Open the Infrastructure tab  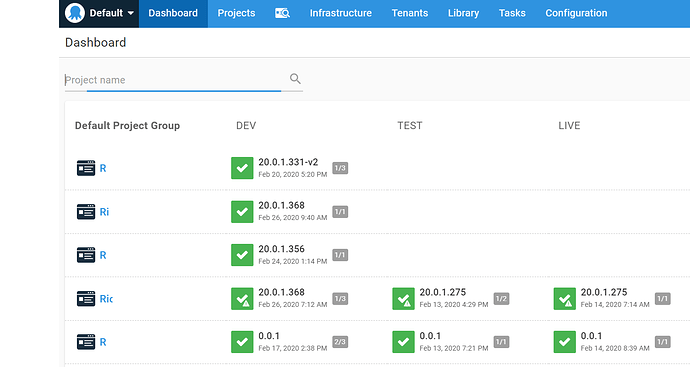[341, 13]
